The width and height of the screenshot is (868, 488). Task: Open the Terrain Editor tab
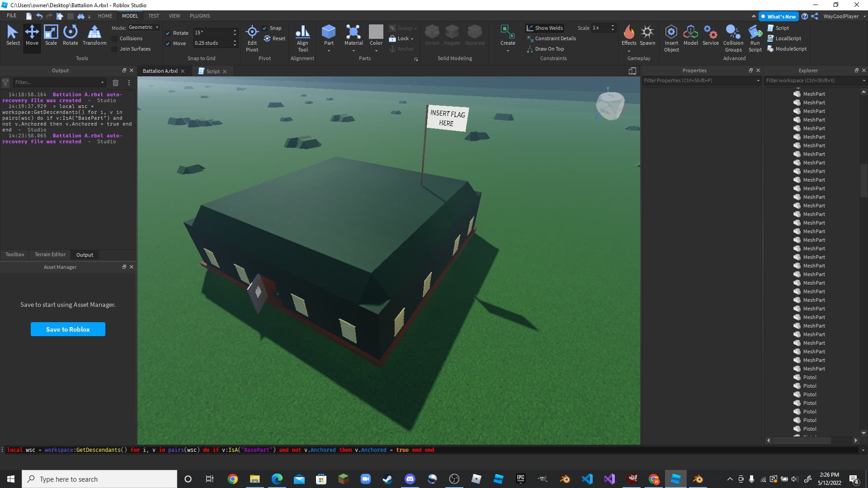coord(50,255)
